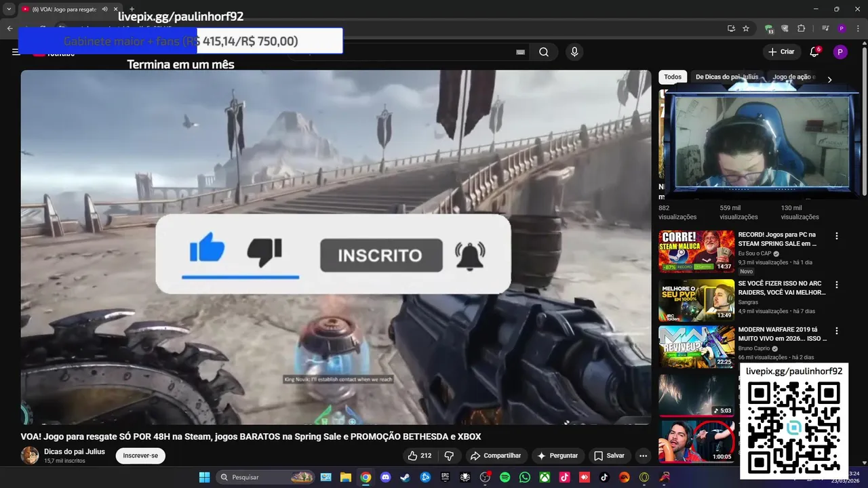Image resolution: width=868 pixels, height=488 pixels.
Task: Click the Perguntar button
Action: click(x=557, y=455)
